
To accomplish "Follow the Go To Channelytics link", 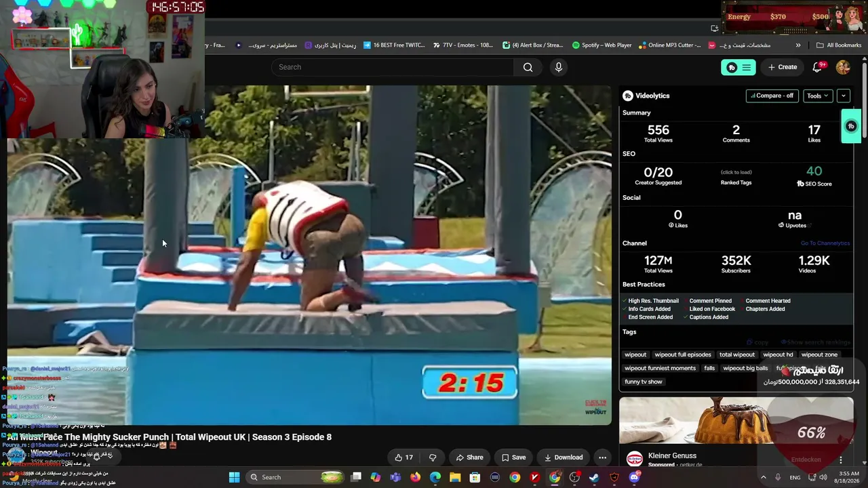I will point(825,243).
